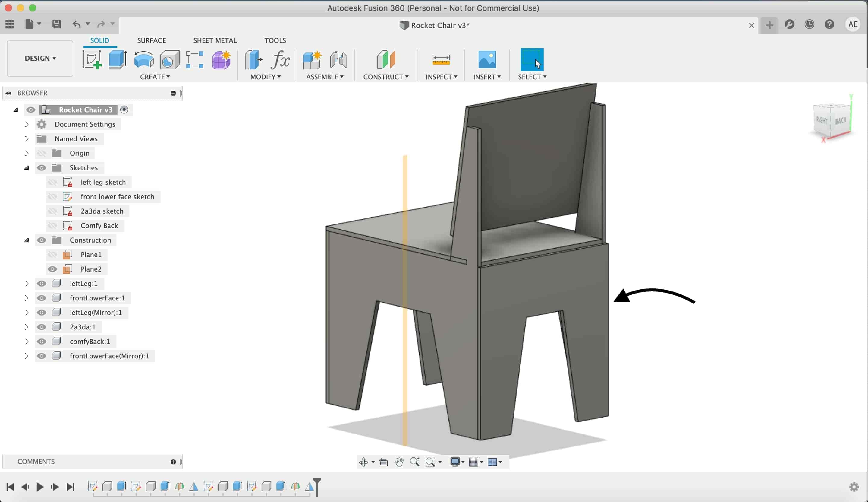This screenshot has width=868, height=502.
Task: Click the Look At icon in navigation bar
Action: click(x=383, y=462)
